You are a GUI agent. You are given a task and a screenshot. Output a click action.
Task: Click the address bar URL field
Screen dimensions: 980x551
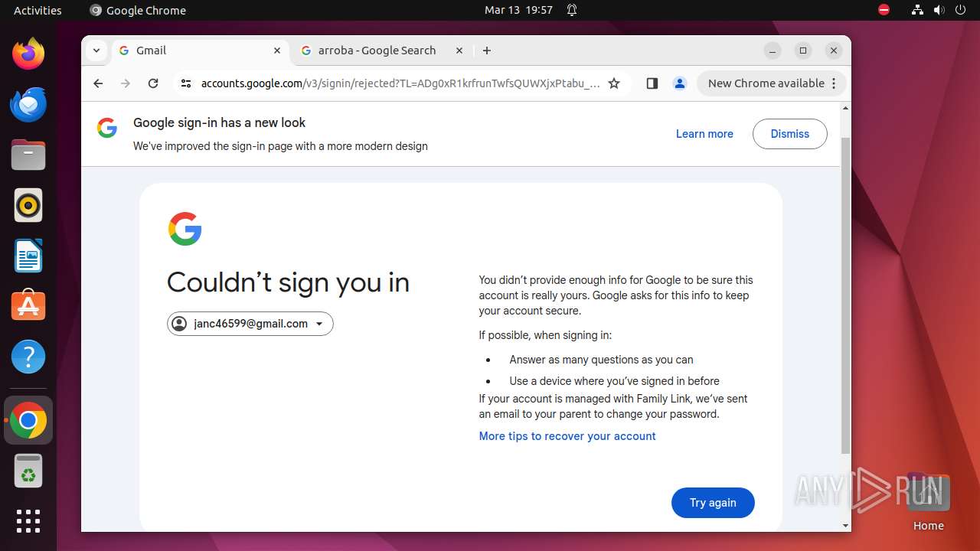click(400, 83)
